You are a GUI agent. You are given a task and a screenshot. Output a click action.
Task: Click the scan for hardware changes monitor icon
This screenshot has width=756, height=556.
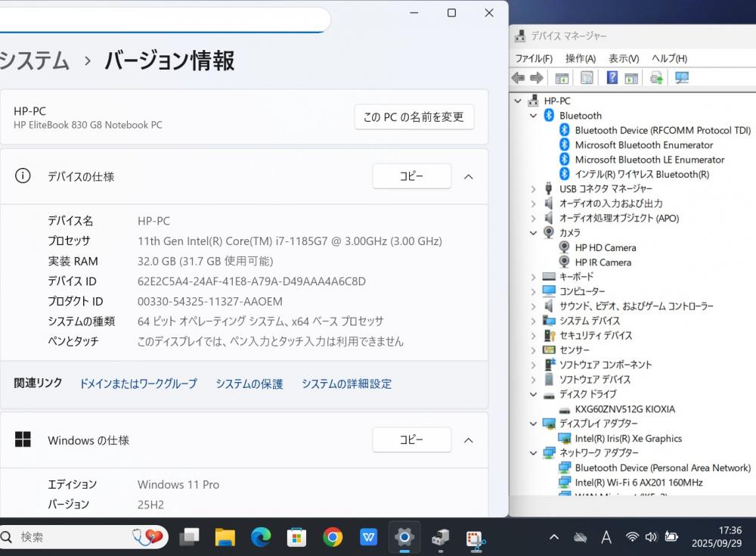point(682,78)
